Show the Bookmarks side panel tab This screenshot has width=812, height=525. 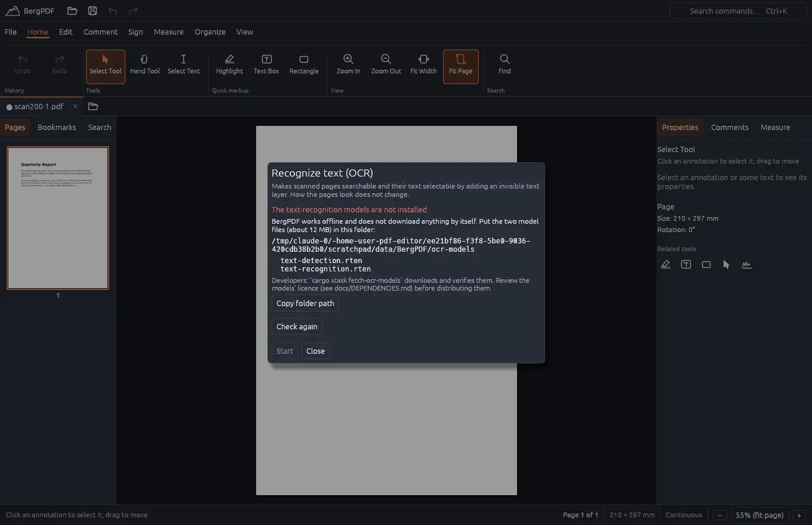57,127
